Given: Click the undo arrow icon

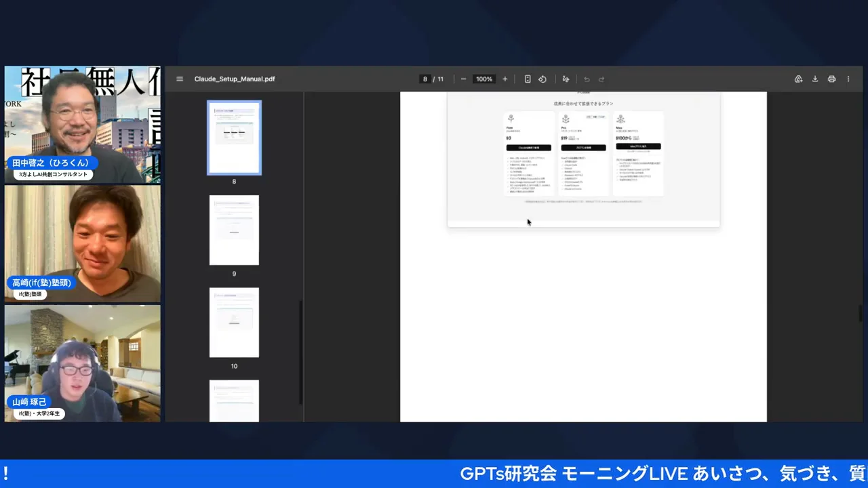Looking at the screenshot, I should pos(587,79).
